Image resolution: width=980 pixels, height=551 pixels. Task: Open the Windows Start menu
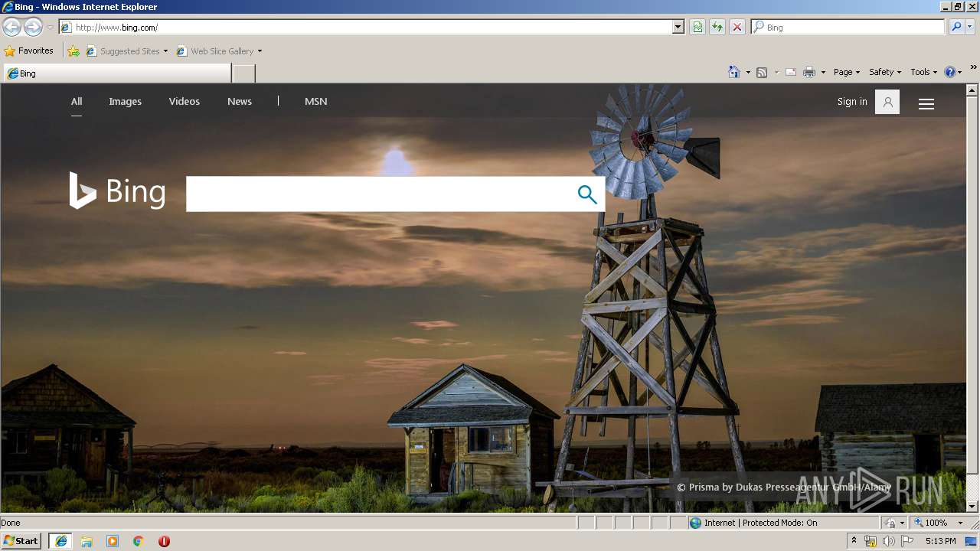coord(21,541)
